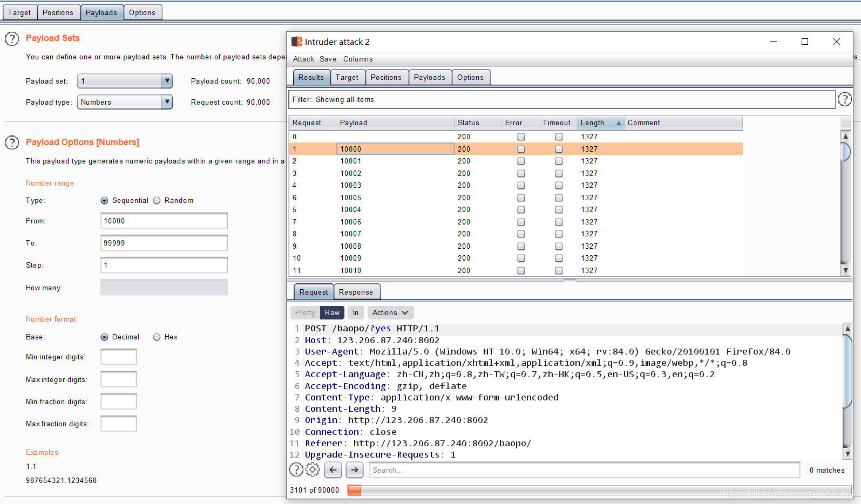Go to the next search match arrow
Image resolution: width=861 pixels, height=504 pixels.
tap(355, 470)
